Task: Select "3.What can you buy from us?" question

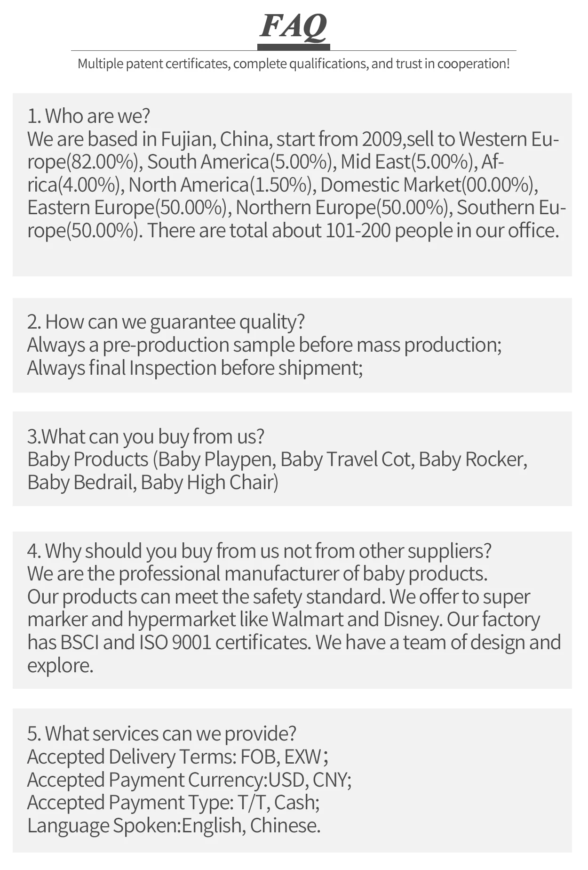Action: pos(146,436)
